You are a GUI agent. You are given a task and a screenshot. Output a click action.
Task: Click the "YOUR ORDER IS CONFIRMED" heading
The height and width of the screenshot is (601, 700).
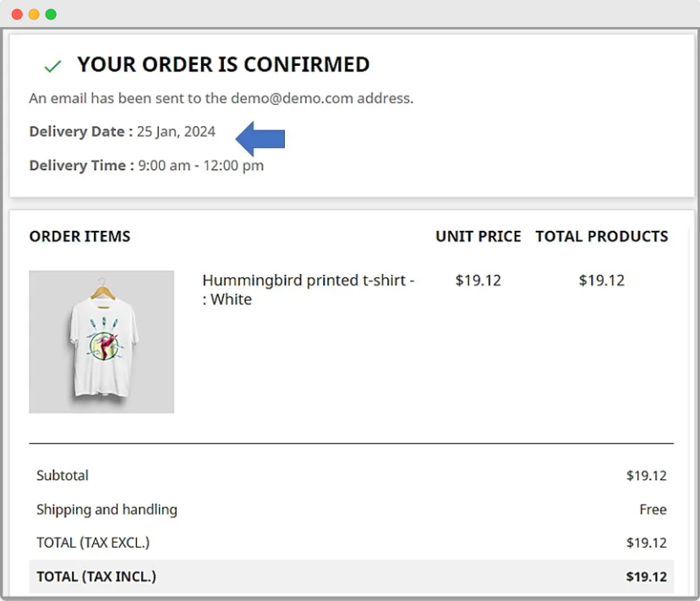[x=223, y=64]
